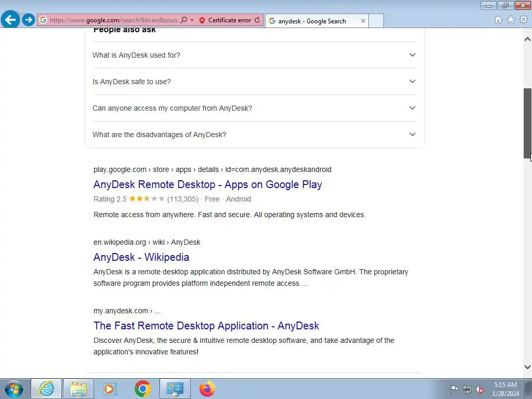The width and height of the screenshot is (532, 399).
Task: Select the anydesk - Google Search tab
Action: pos(312,21)
